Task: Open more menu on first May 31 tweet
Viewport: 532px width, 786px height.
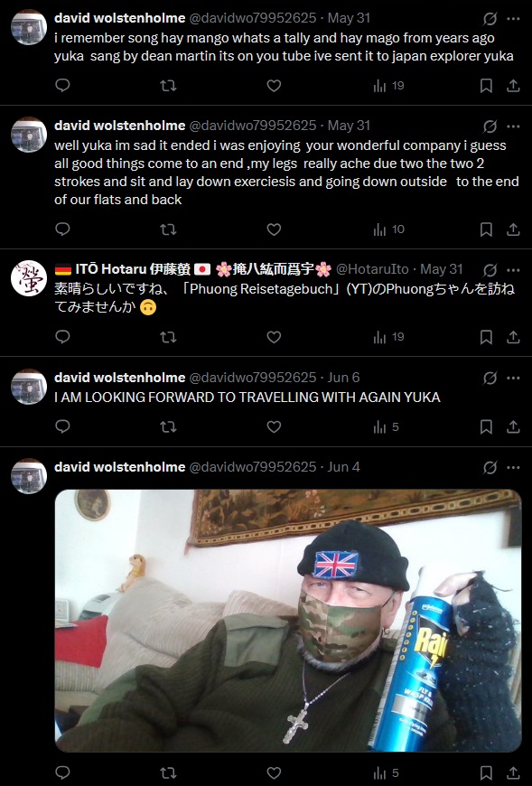Action: coord(513,19)
